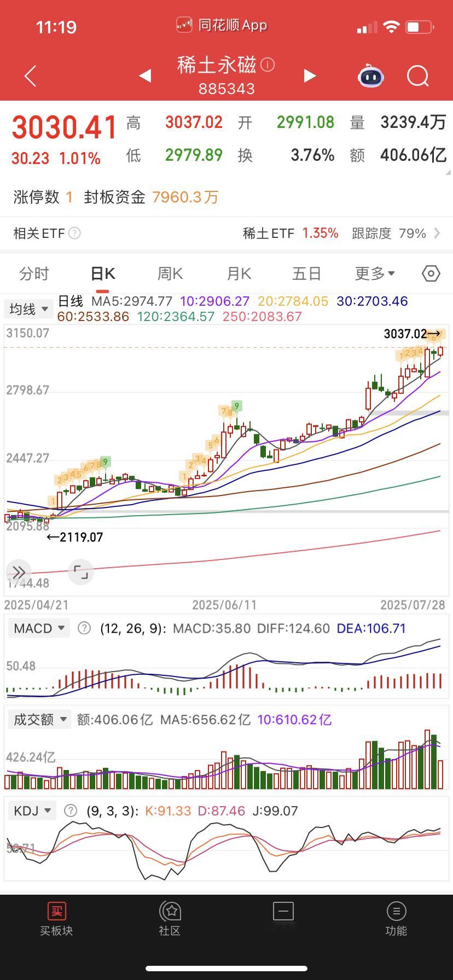Tap the DIFF:124.60 value

coord(293,628)
